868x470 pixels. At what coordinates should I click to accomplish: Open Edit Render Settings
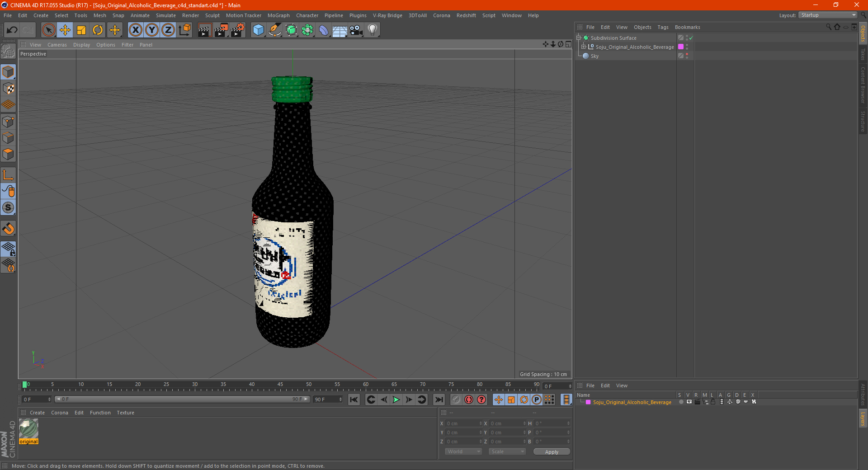[238, 30]
